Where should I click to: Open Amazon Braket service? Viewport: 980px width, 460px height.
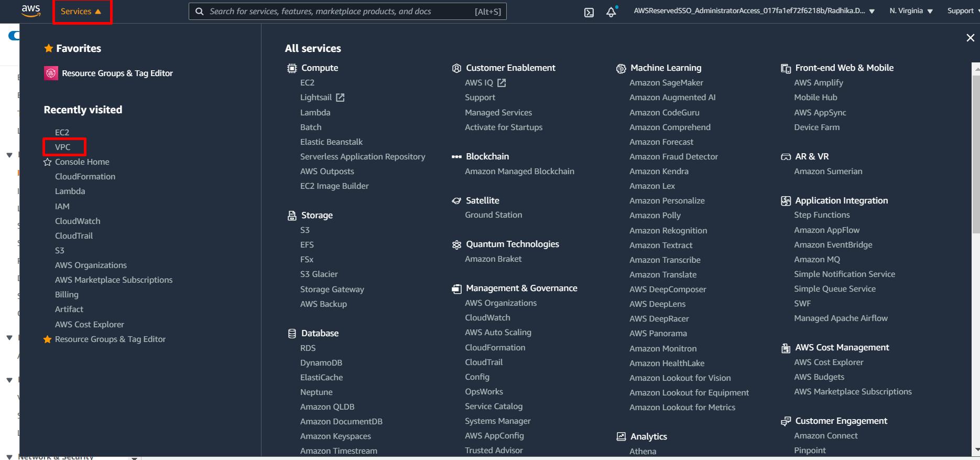493,259
